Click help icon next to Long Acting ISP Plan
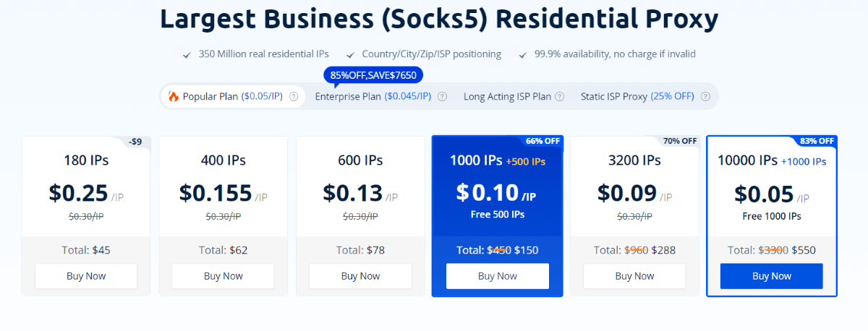This screenshot has height=331, width=868. point(559,97)
